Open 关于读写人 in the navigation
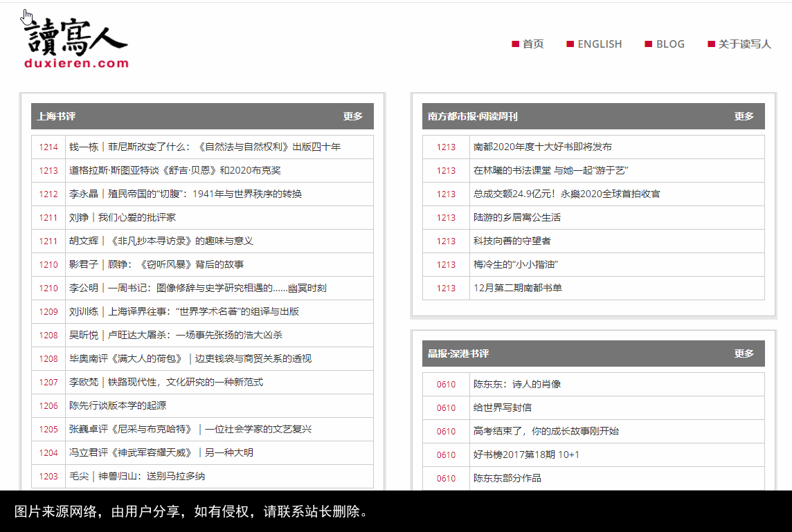The image size is (792, 532). tap(744, 44)
